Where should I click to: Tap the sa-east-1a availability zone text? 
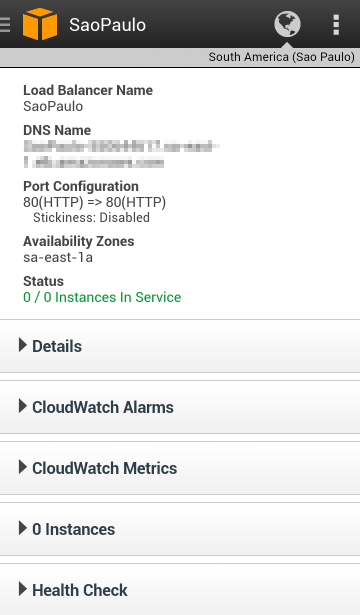[x=58, y=257]
